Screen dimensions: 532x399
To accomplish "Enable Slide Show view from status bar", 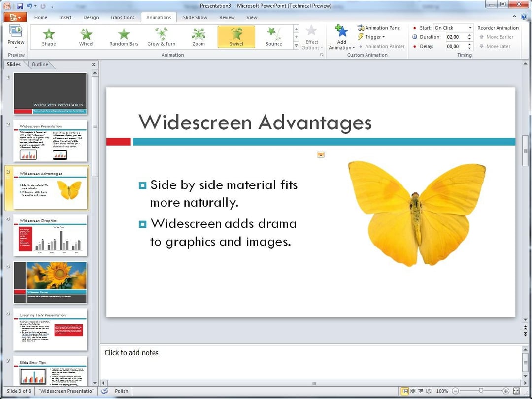I will (421, 391).
